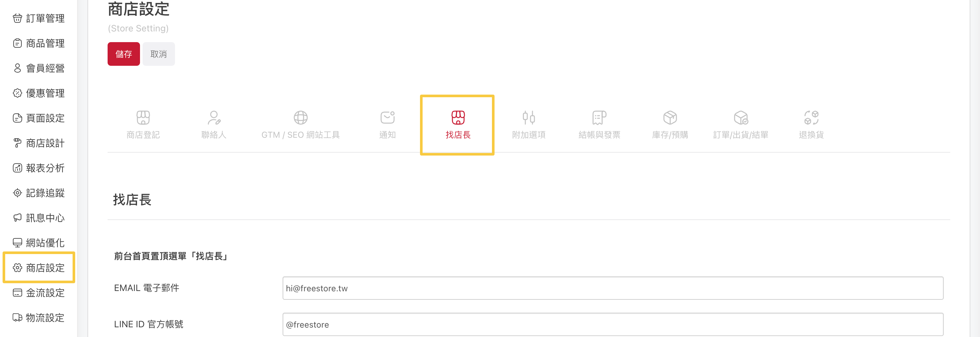Image resolution: width=980 pixels, height=337 pixels.
Task: Click the 退換貨 exchange boxes icon
Action: click(811, 118)
